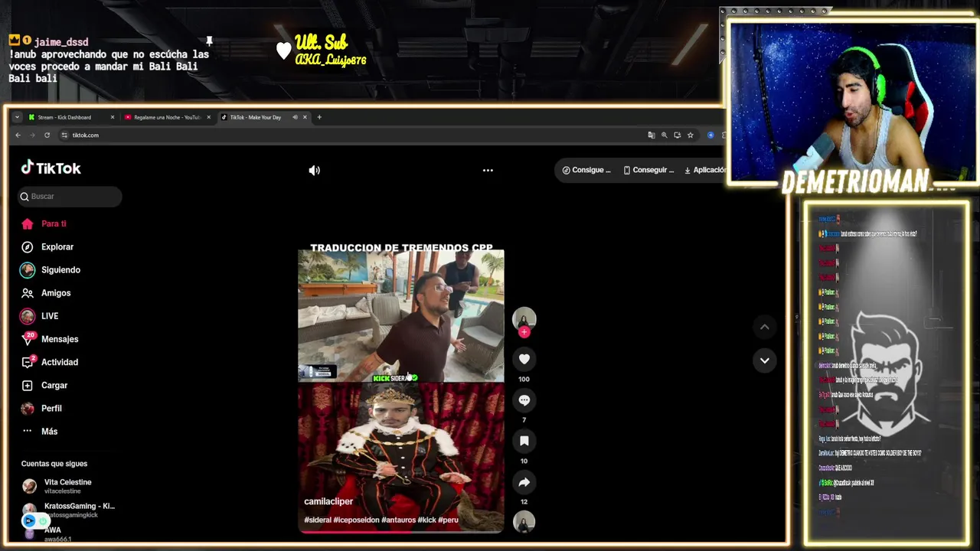The height and width of the screenshot is (551, 980).
Task: Like the video with the heart icon
Action: point(524,359)
